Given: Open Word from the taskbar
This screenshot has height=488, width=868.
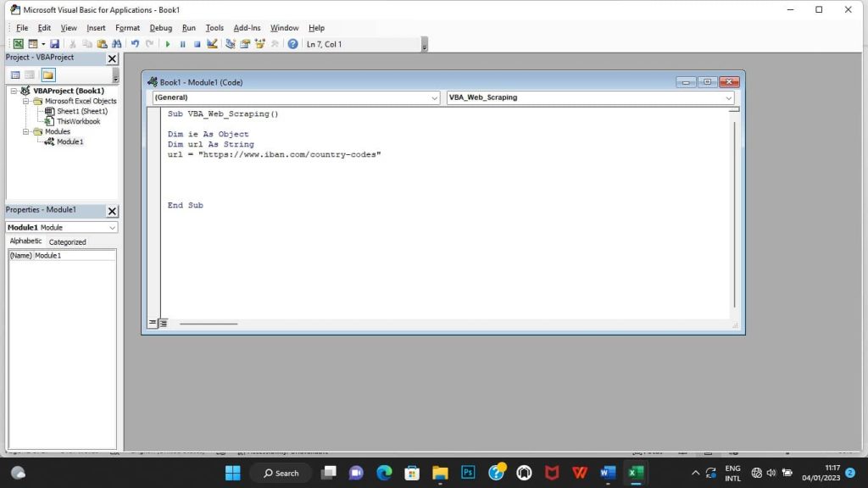Looking at the screenshot, I should (x=608, y=473).
